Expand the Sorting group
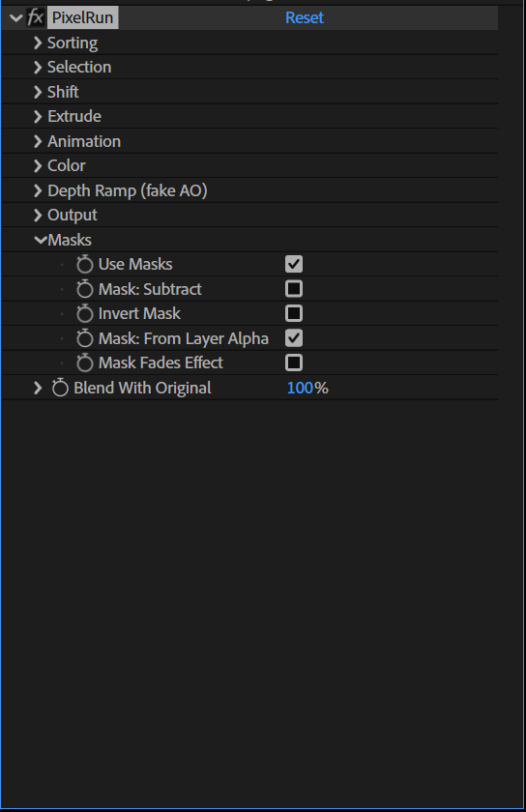This screenshot has height=812, width=526. 38,43
